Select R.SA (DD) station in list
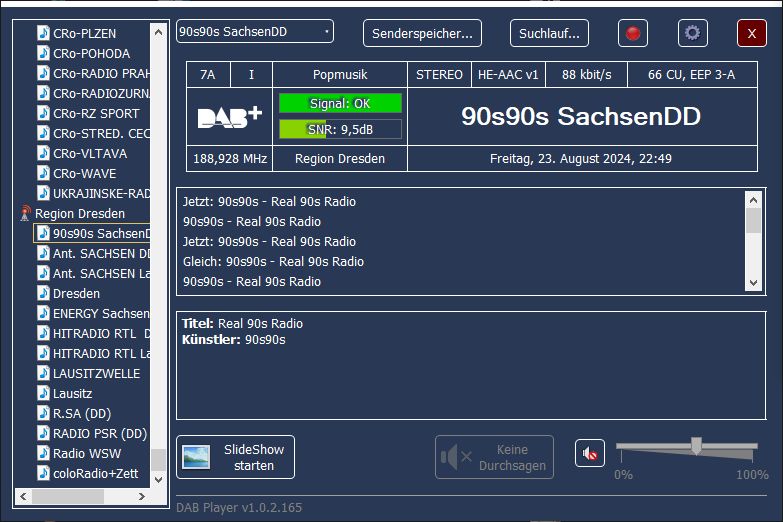The height and width of the screenshot is (522, 783). (81, 413)
